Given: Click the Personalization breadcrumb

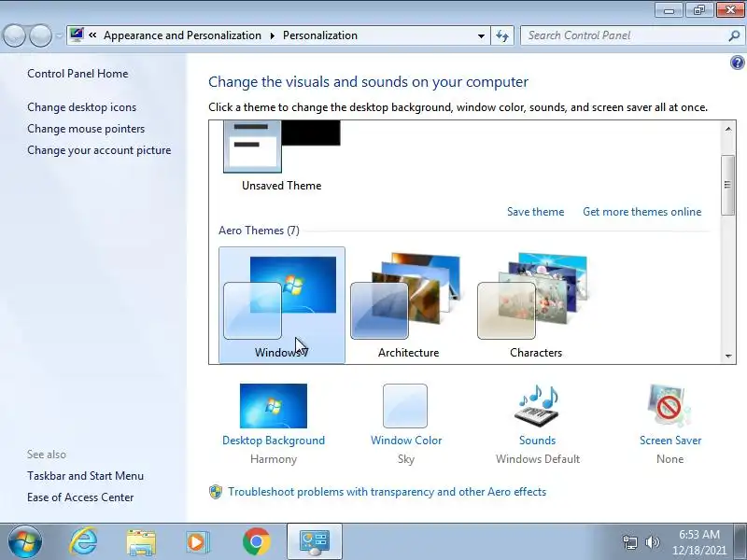Looking at the screenshot, I should pos(320,35).
